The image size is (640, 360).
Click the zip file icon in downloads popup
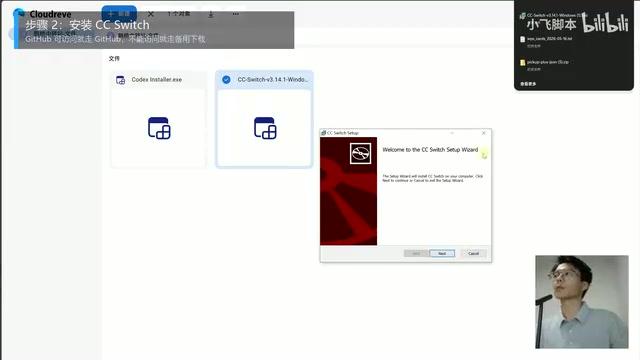tap(522, 62)
